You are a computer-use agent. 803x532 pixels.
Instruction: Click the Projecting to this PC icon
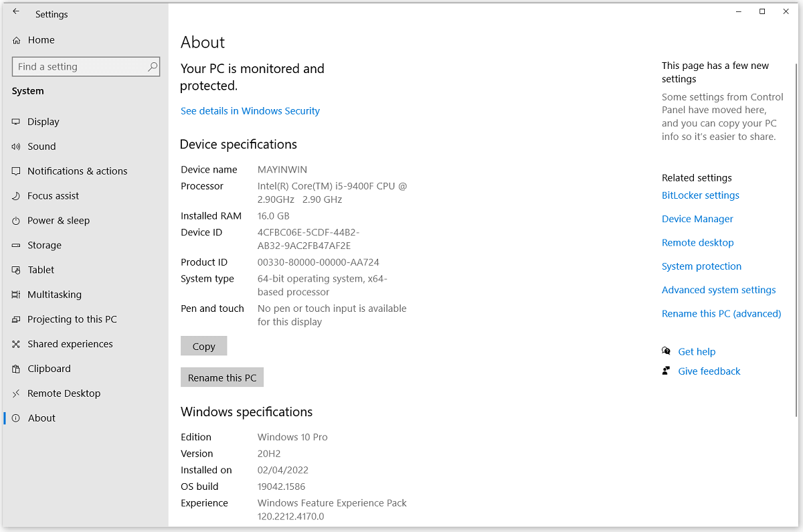point(16,320)
